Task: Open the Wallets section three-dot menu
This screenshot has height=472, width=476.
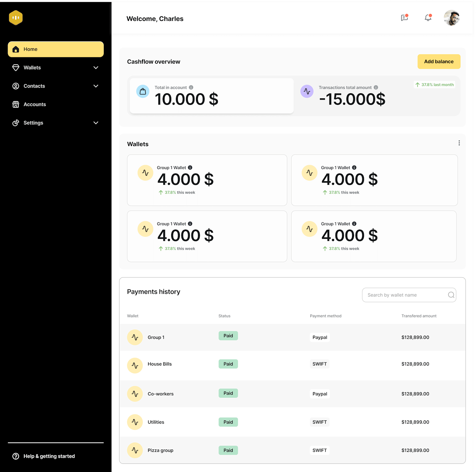Action: tap(459, 143)
